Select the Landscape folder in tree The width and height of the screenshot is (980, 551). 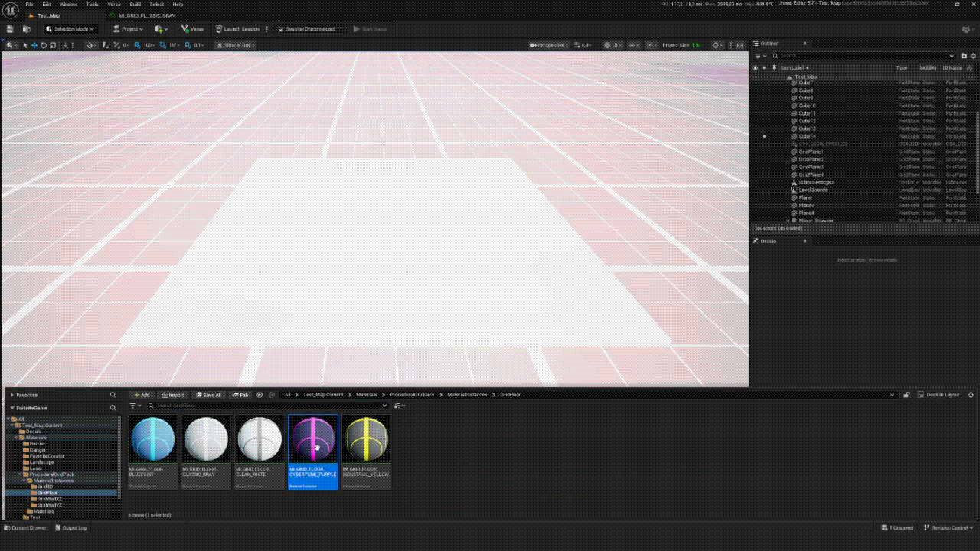pyautogui.click(x=41, y=462)
